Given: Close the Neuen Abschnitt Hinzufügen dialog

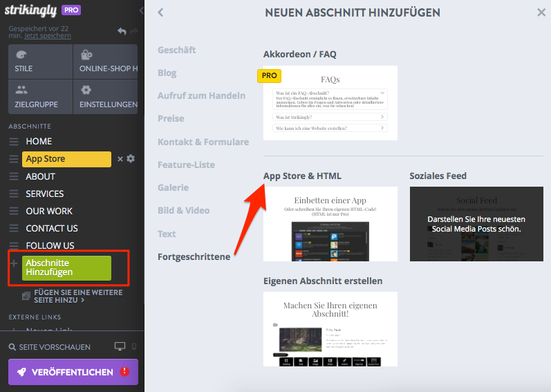Looking at the screenshot, I should [x=541, y=12].
